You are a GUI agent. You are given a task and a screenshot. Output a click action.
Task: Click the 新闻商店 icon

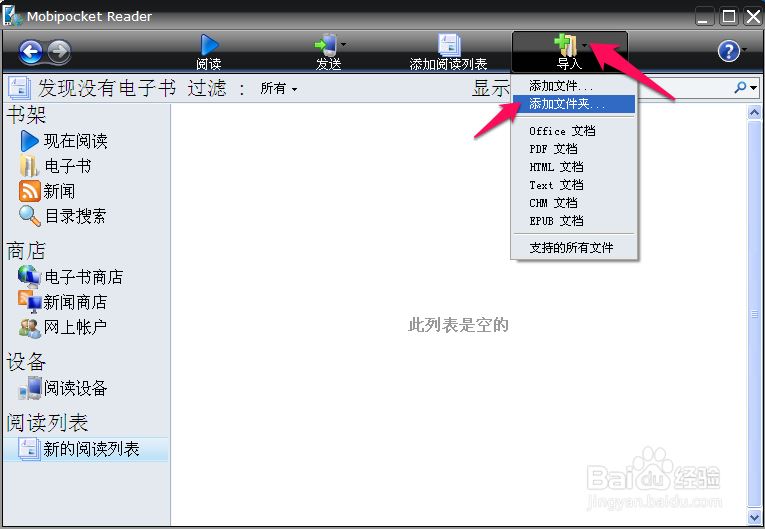pos(29,302)
